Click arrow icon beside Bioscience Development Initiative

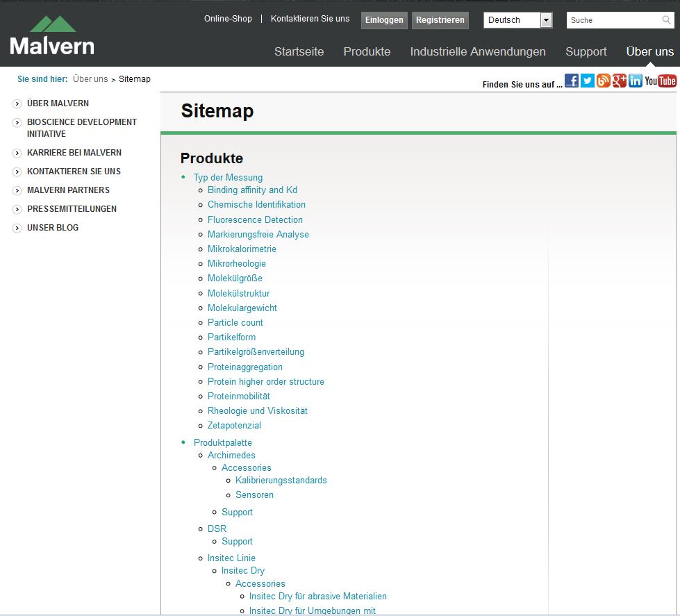click(x=17, y=123)
